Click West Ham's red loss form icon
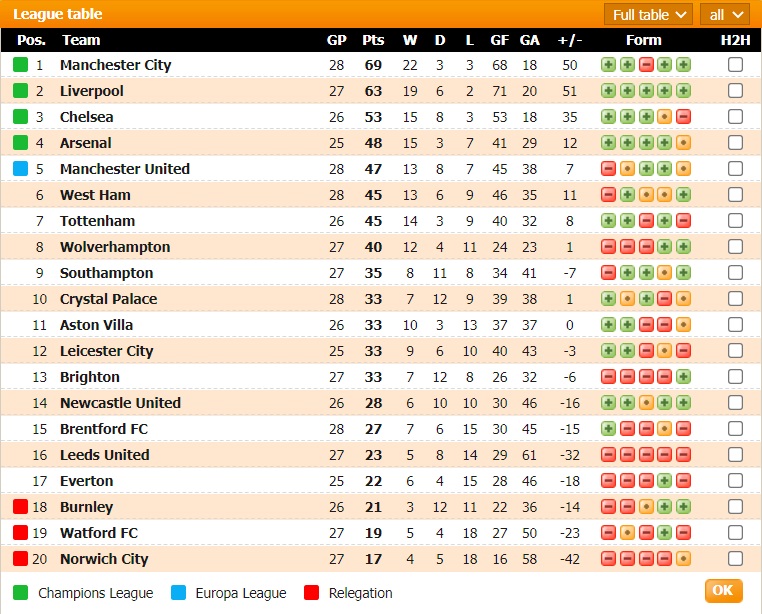Image resolution: width=762 pixels, height=614 pixels. point(608,195)
